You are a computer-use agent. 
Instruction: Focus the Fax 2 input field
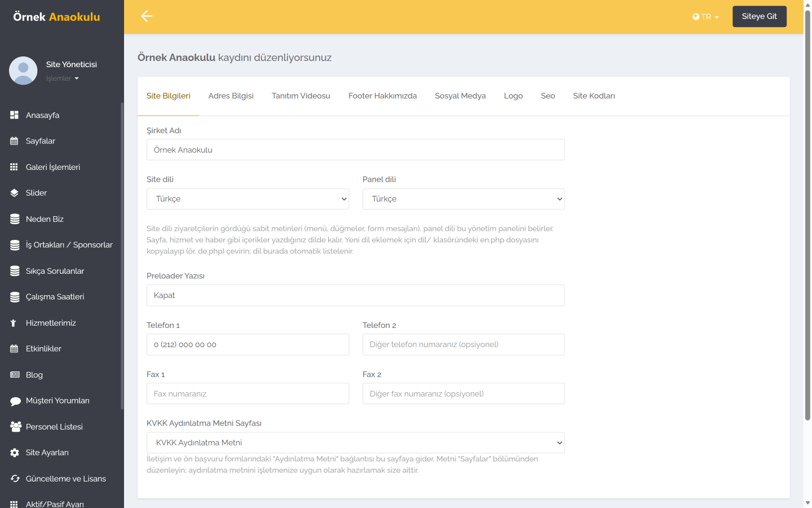[x=464, y=393]
